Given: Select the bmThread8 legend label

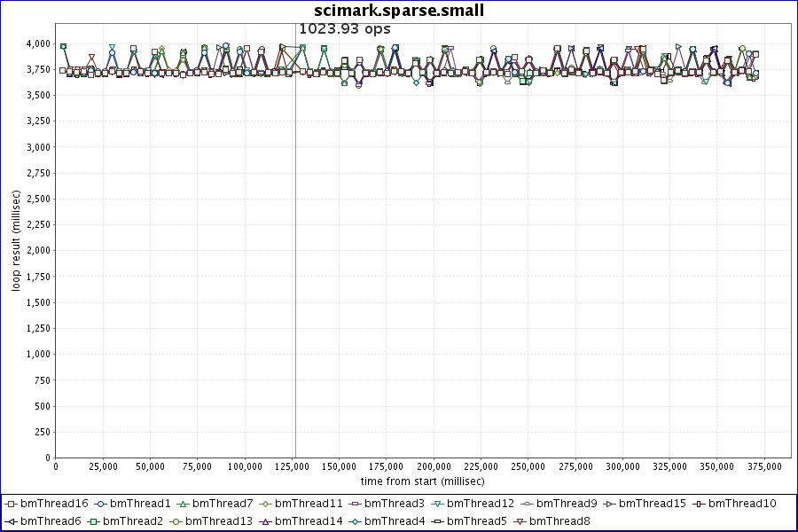Looking at the screenshot, I should (x=559, y=521).
